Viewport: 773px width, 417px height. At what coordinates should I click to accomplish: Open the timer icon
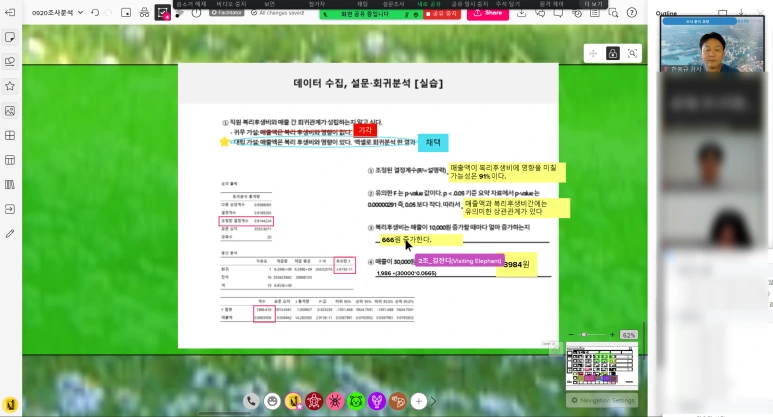coord(196,13)
